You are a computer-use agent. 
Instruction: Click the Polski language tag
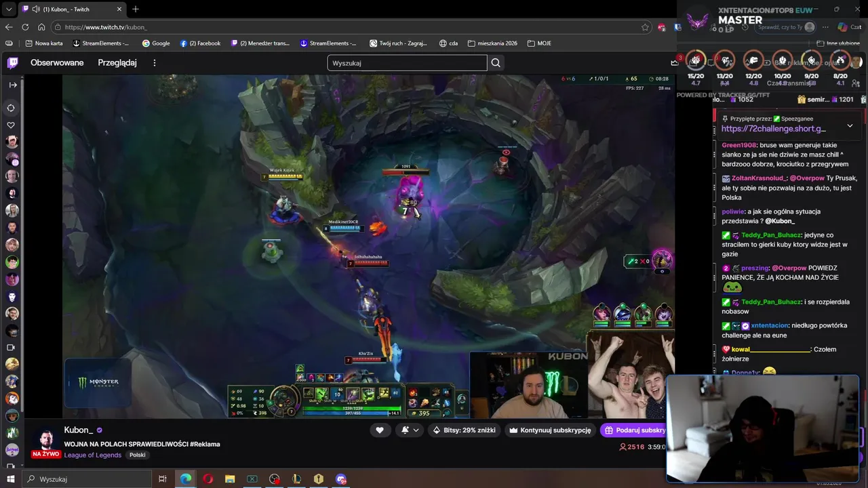(138, 455)
